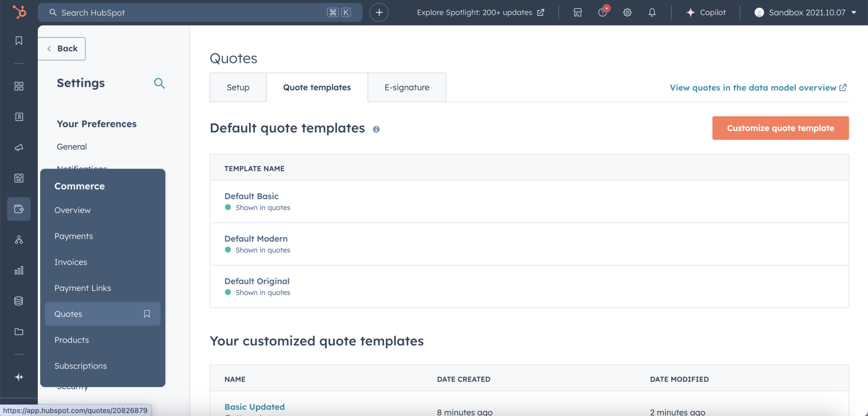This screenshot has width=868, height=416.
Task: Open the Settings gear icon in the top bar
Action: [627, 13]
